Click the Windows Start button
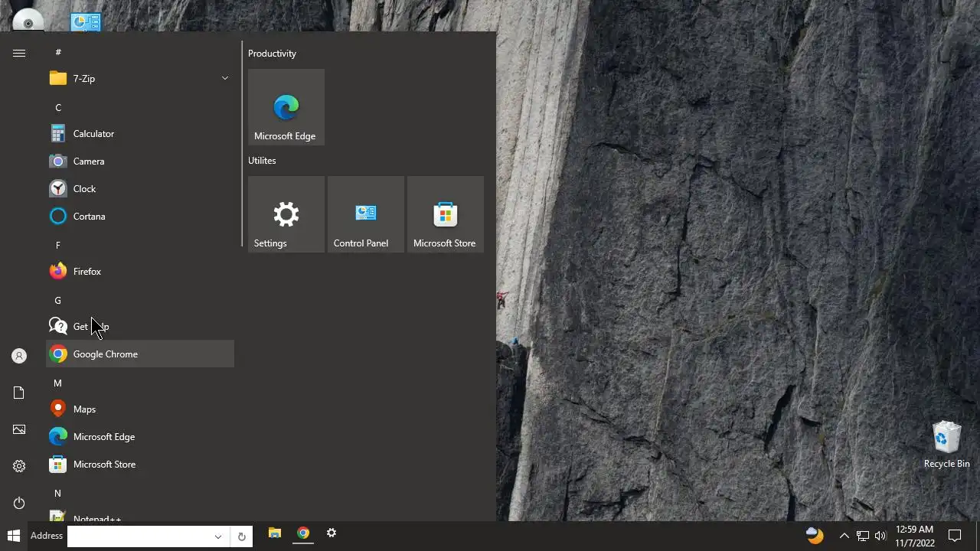The width and height of the screenshot is (980, 551). [x=13, y=536]
